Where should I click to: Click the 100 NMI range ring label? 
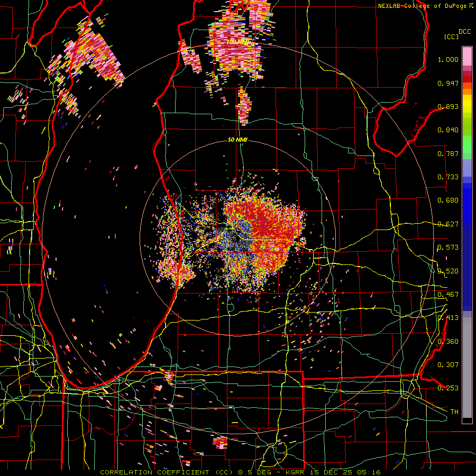[x=237, y=42]
